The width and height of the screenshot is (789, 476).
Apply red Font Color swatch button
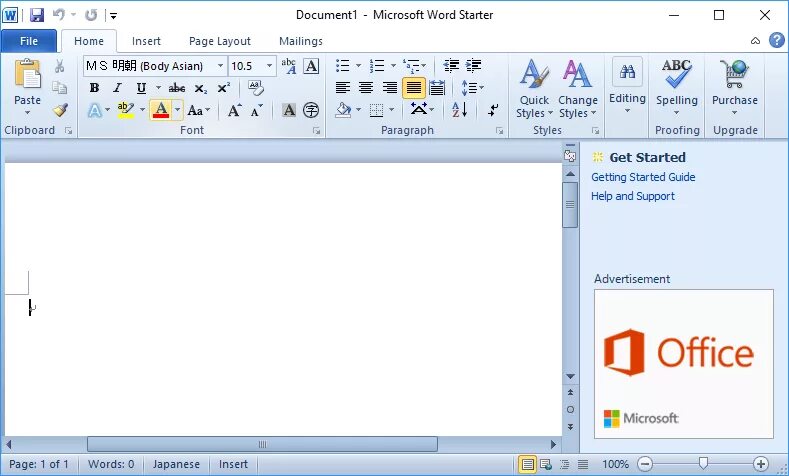pyautogui.click(x=161, y=110)
